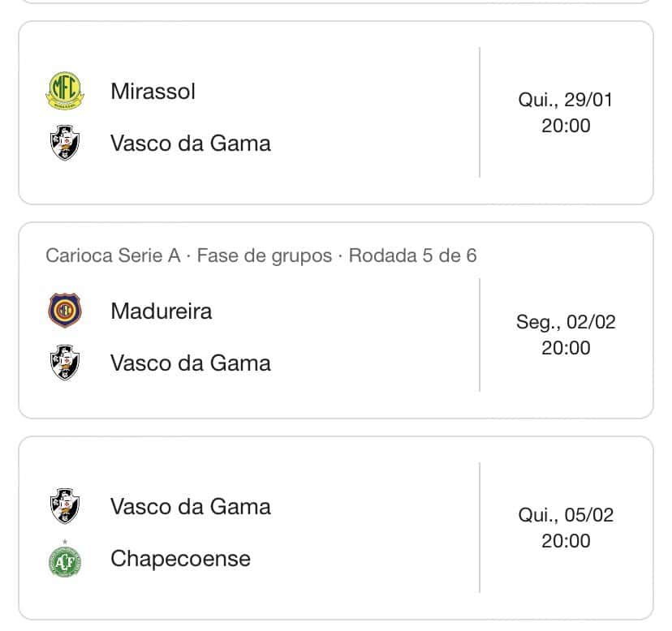Click Vasco da Gama under Mirassol
The width and height of the screenshot is (672, 631).
click(x=190, y=143)
